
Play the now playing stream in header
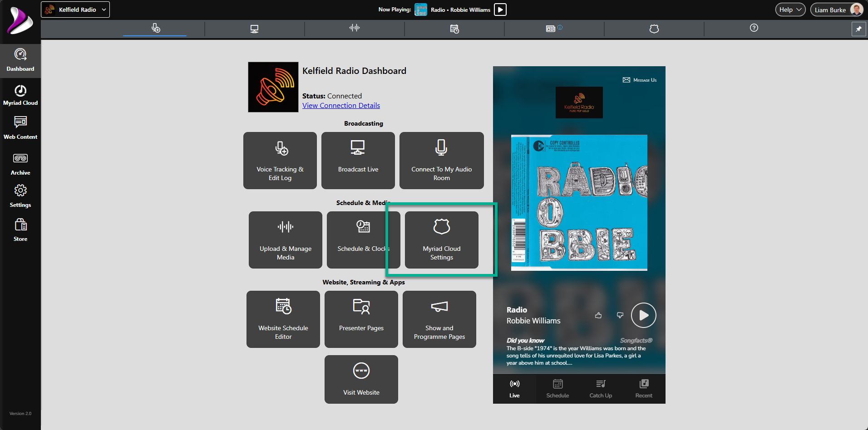tap(500, 10)
